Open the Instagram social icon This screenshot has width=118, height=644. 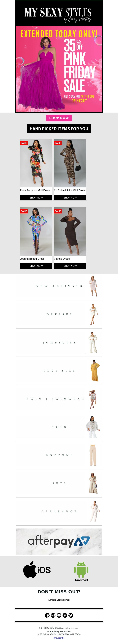[53, 615]
